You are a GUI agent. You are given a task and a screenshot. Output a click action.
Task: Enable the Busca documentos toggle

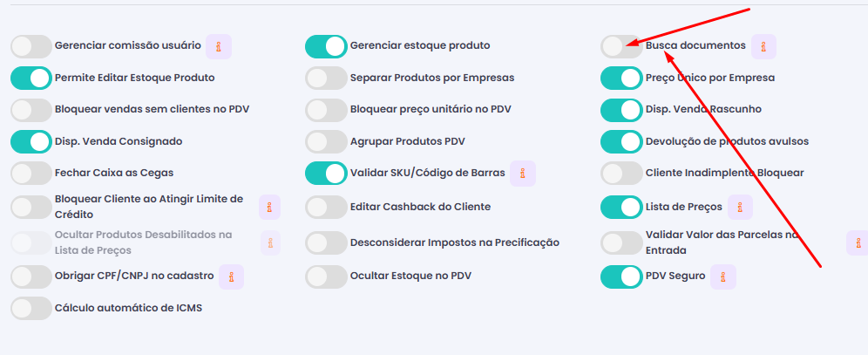621,46
